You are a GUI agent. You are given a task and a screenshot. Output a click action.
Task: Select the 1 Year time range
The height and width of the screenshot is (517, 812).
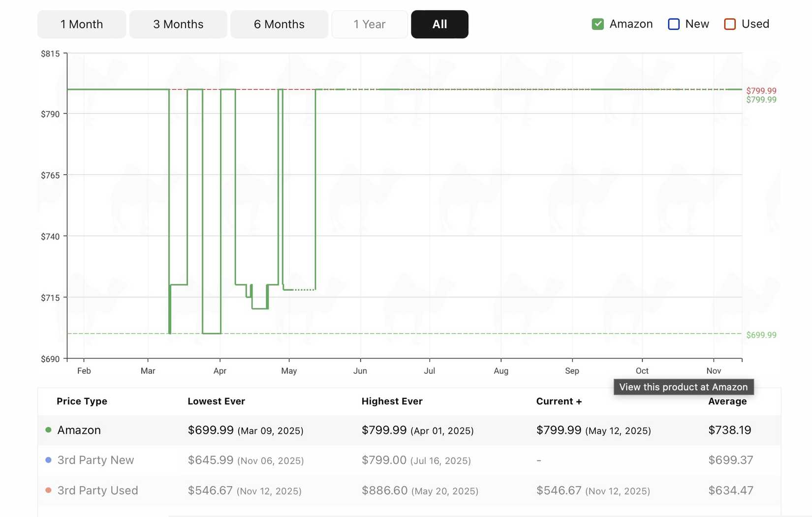(x=370, y=24)
